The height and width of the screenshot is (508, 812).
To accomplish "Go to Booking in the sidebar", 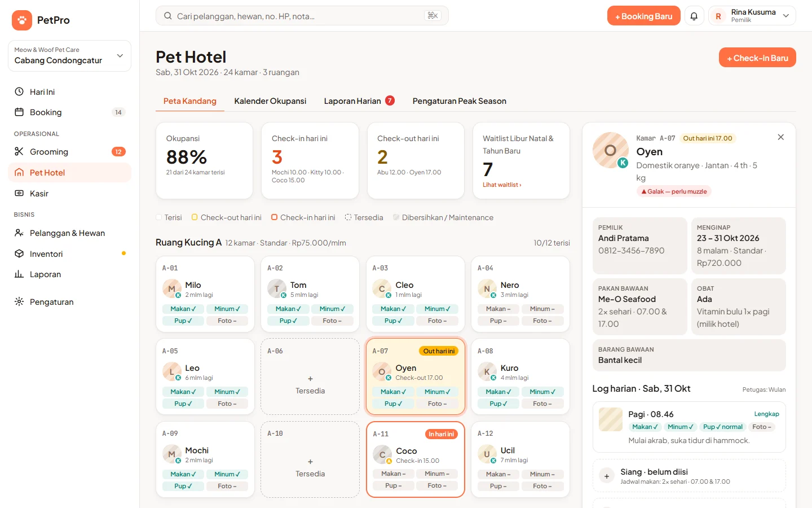I will [70, 112].
